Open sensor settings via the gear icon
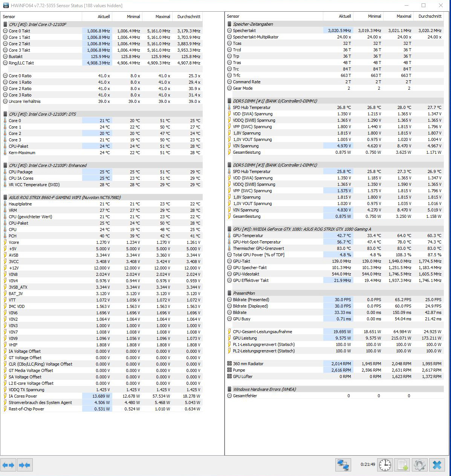Screen dimensions: 451x476 pyautogui.click(x=419, y=465)
